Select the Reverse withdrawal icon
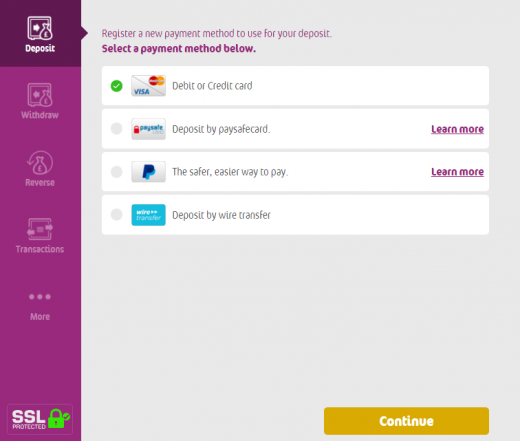 tap(40, 163)
